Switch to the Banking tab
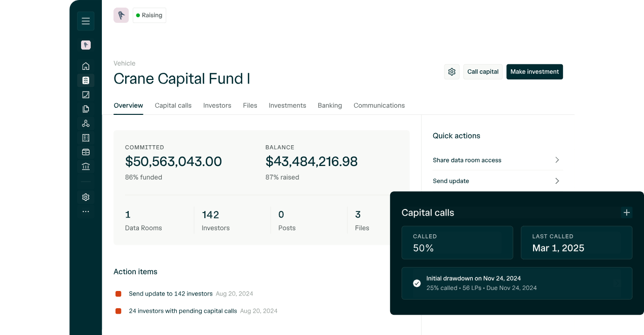The height and width of the screenshot is (335, 644). 330,106
